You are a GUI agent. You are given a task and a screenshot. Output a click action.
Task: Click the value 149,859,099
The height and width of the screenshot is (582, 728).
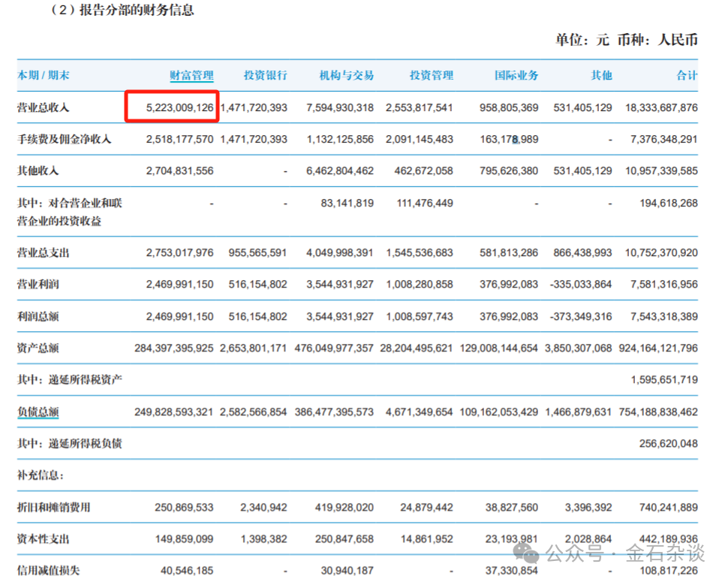[185, 539]
